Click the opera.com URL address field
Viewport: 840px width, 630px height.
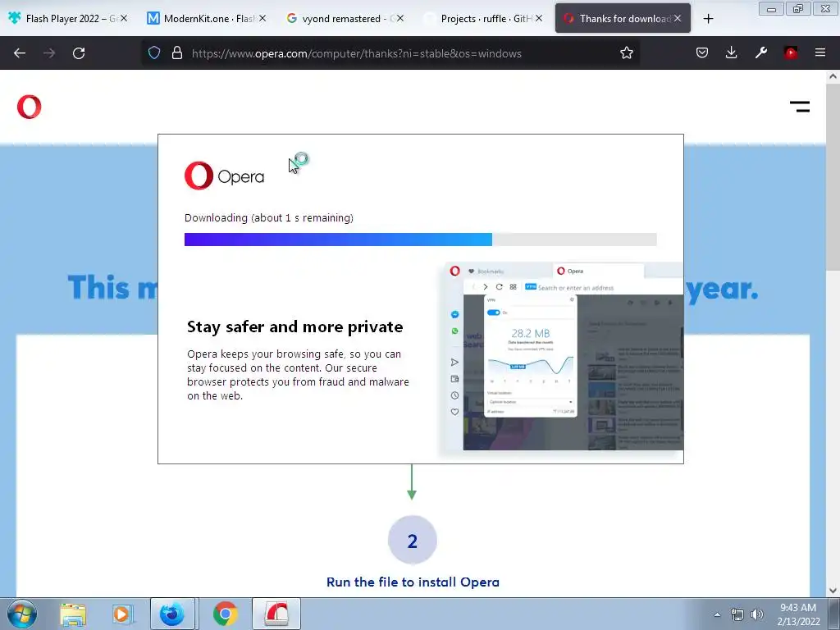coord(391,53)
